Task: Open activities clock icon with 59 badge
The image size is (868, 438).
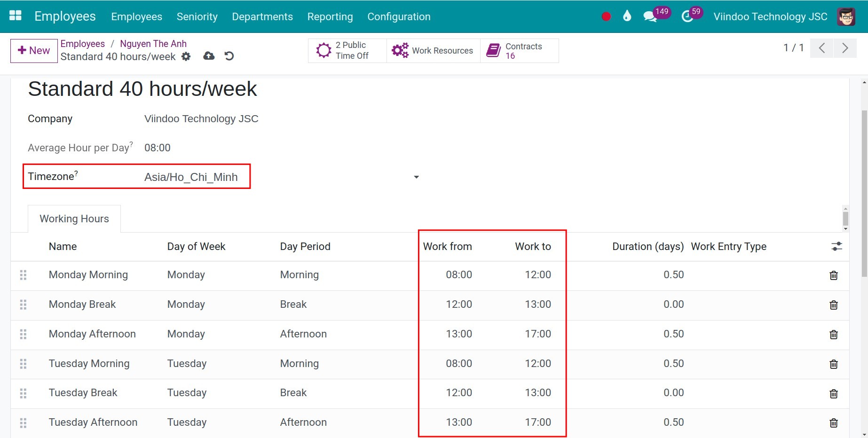Action: tap(687, 17)
